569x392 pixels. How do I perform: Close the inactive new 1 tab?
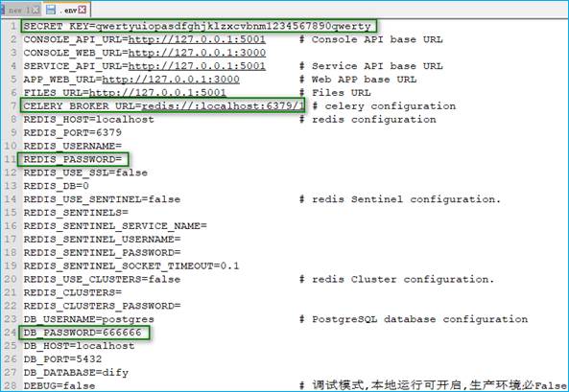coord(36,11)
